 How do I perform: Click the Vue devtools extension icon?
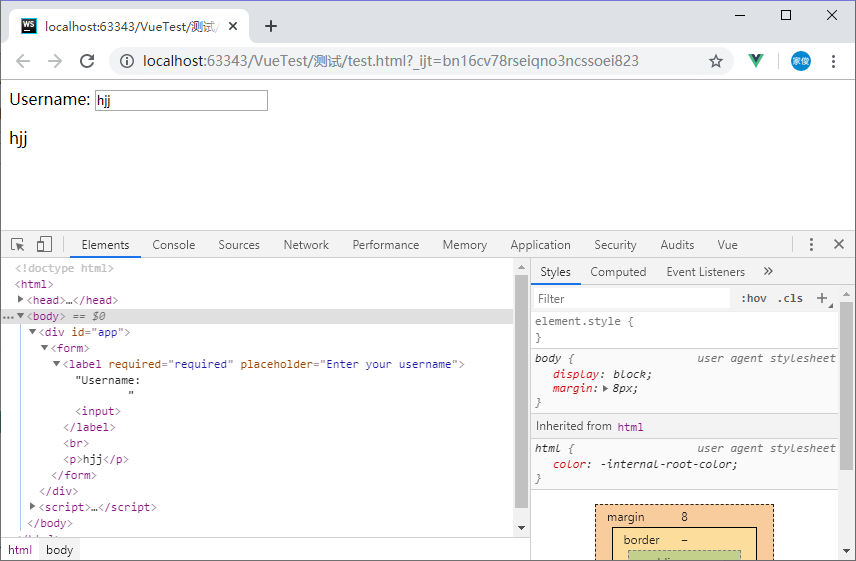[x=756, y=61]
